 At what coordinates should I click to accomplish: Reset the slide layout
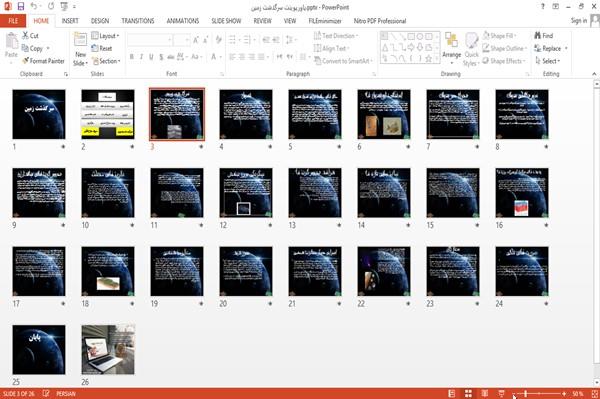[x=102, y=48]
